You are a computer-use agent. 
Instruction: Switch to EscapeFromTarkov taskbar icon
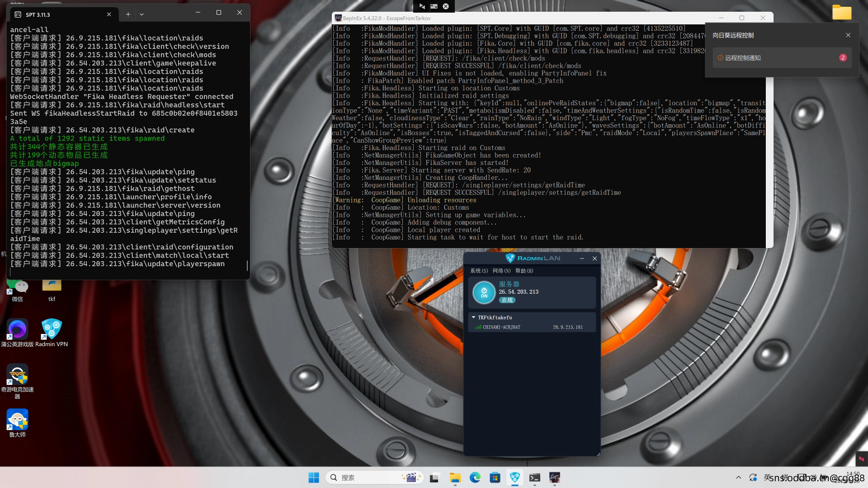[x=555, y=478]
